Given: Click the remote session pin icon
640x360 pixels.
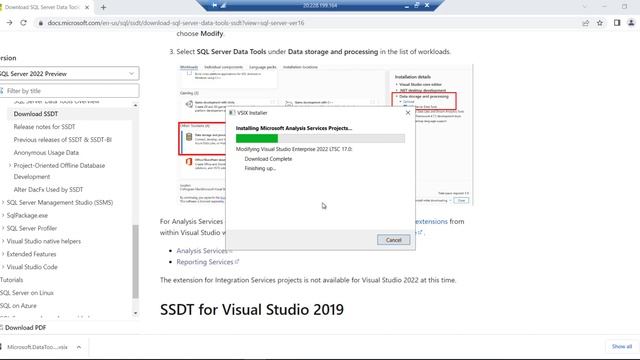Looking at the screenshot, I should coord(215,5).
